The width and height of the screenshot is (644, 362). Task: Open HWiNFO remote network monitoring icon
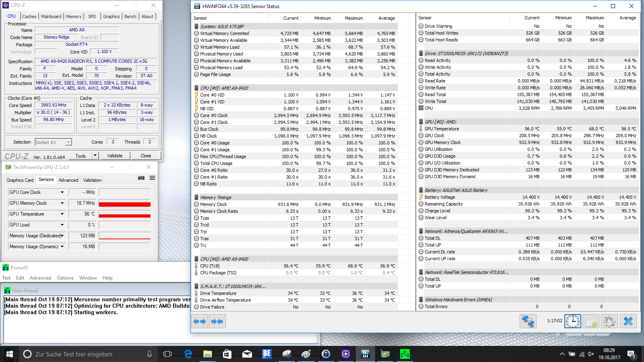coord(528,321)
